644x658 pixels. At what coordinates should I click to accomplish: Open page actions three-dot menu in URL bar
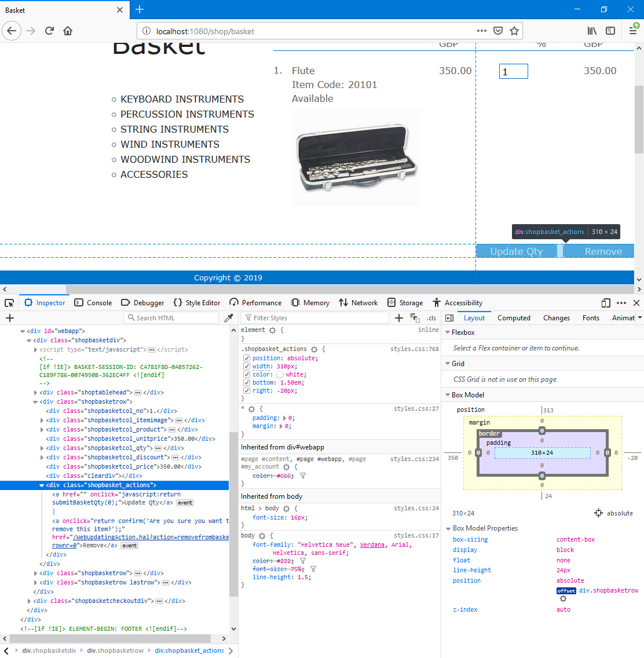(x=482, y=31)
